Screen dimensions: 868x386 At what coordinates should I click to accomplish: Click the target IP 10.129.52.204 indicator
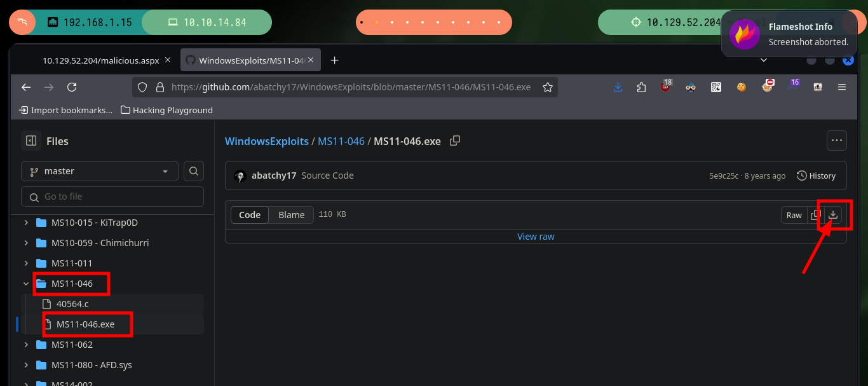(x=677, y=22)
